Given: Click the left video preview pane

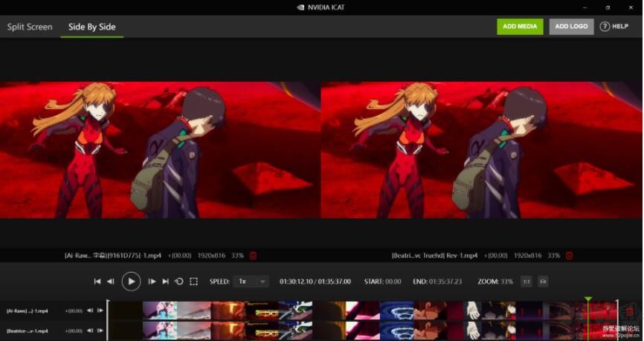Looking at the screenshot, I should (160, 150).
